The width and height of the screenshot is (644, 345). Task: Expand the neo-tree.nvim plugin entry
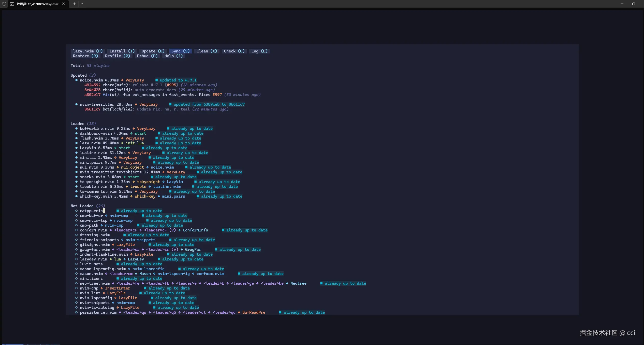point(95,283)
